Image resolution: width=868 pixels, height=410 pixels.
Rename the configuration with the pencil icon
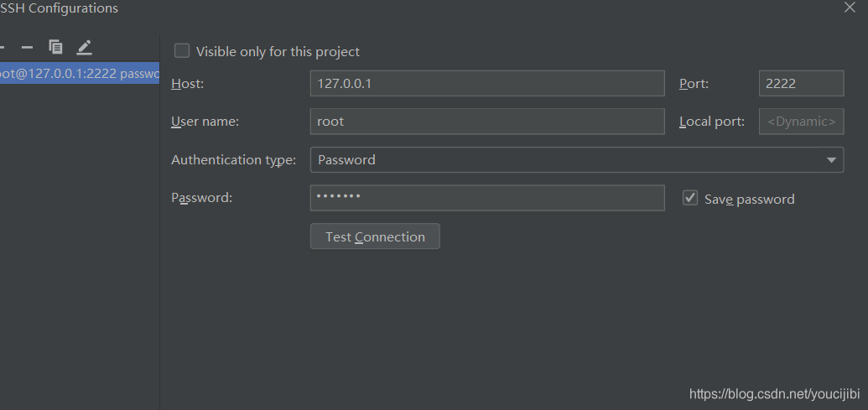pos(84,47)
